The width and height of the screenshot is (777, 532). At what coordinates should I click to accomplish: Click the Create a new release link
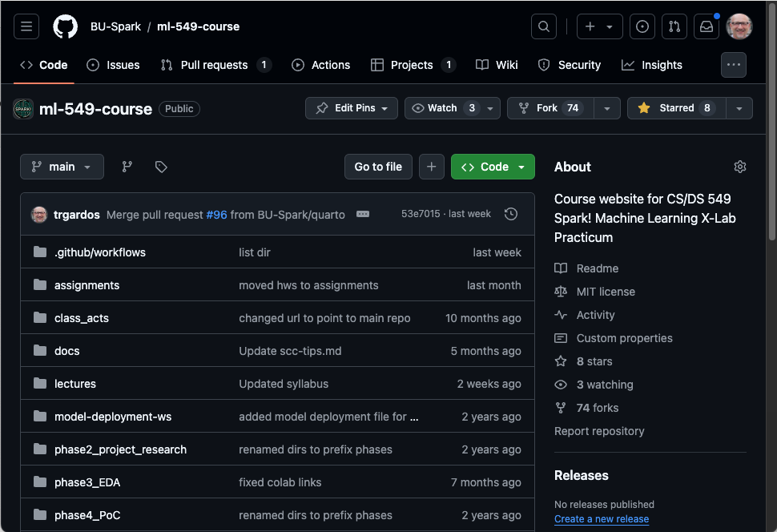click(x=601, y=518)
